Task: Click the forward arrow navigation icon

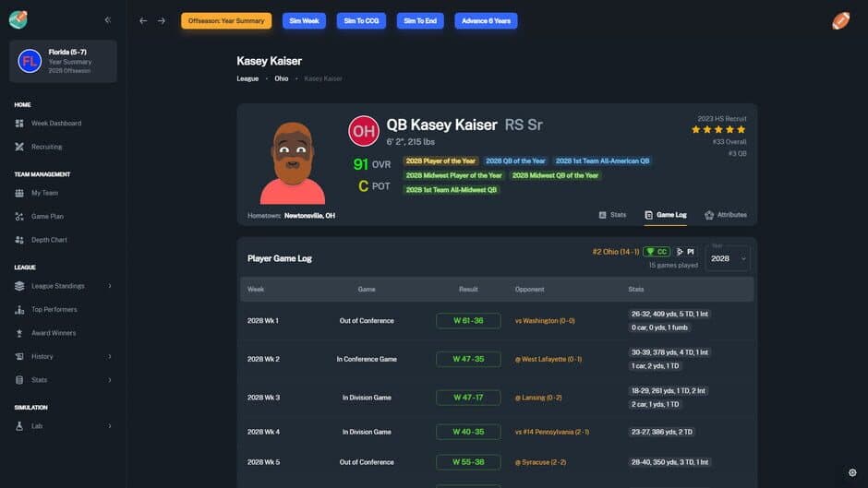Action: tap(162, 20)
